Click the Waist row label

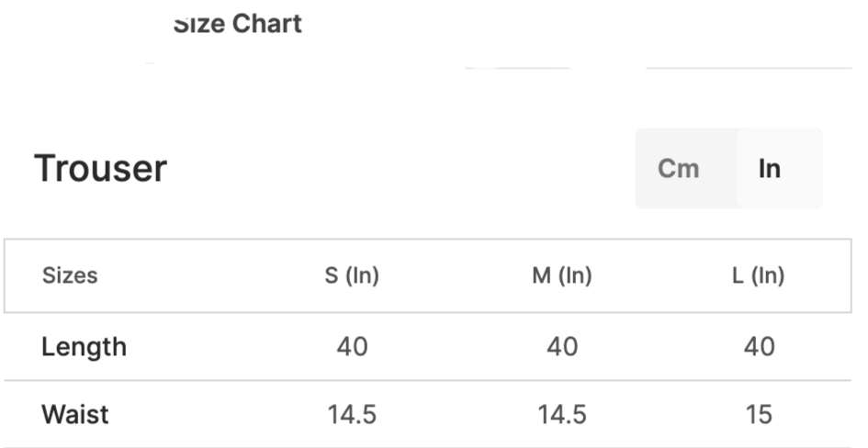pyautogui.click(x=75, y=414)
